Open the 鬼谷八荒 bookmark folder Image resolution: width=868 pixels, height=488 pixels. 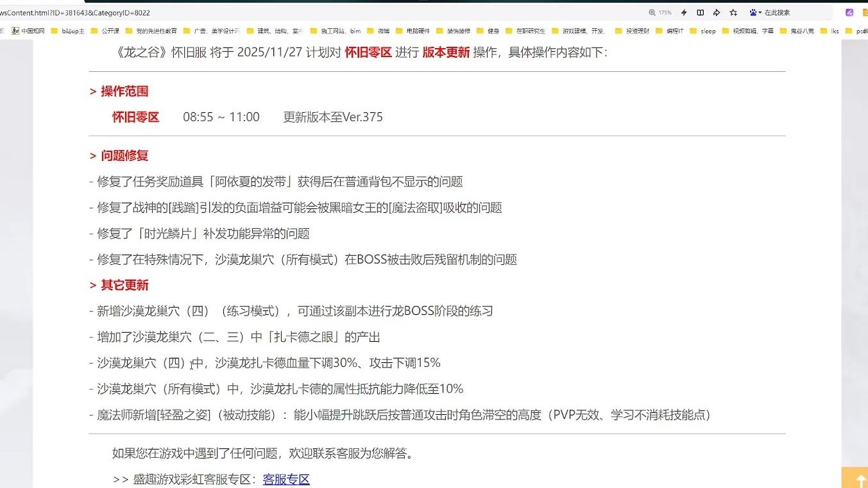[797, 30]
